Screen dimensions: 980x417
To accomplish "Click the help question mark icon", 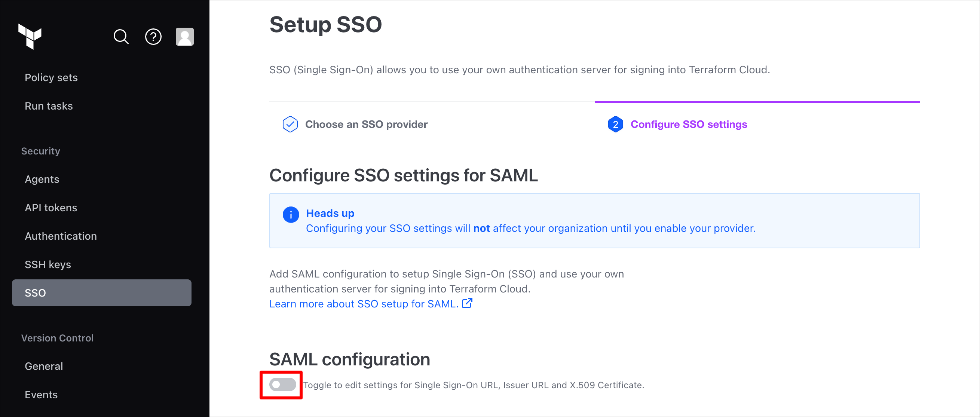I will [x=153, y=37].
